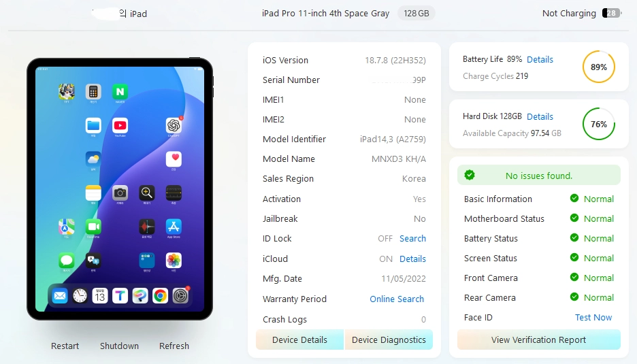Viewport: 637px width, 364px height.
Task: Click the FaceTime icon on iPad preview
Action: pyautogui.click(x=93, y=227)
